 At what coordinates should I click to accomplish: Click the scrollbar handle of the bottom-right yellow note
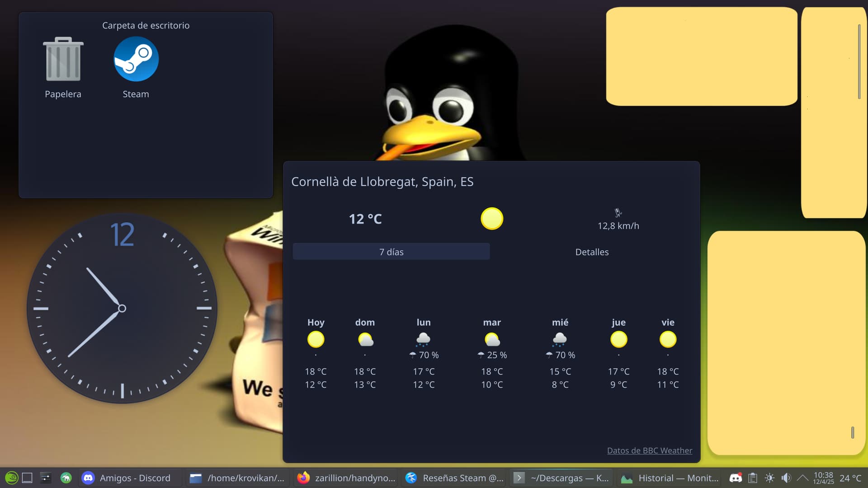[x=853, y=432]
